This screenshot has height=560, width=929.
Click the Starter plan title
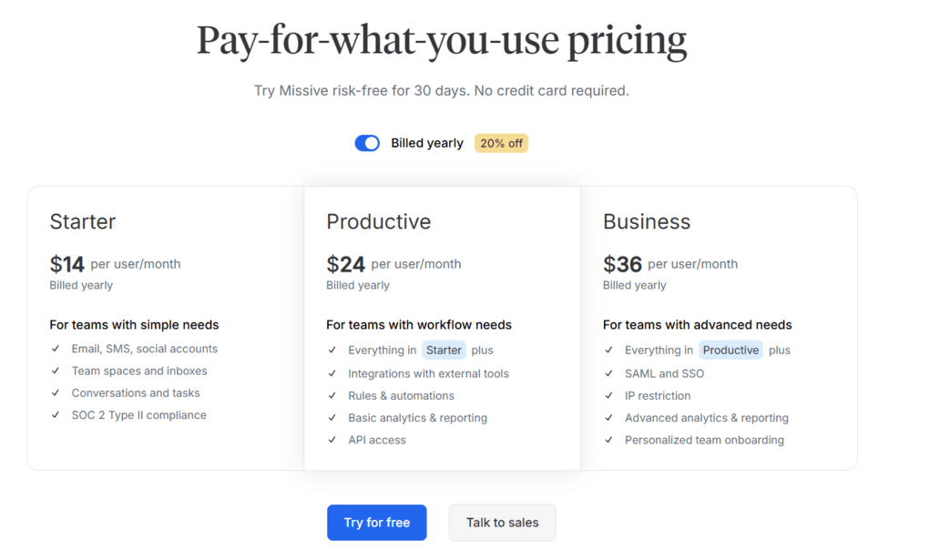[x=83, y=221]
